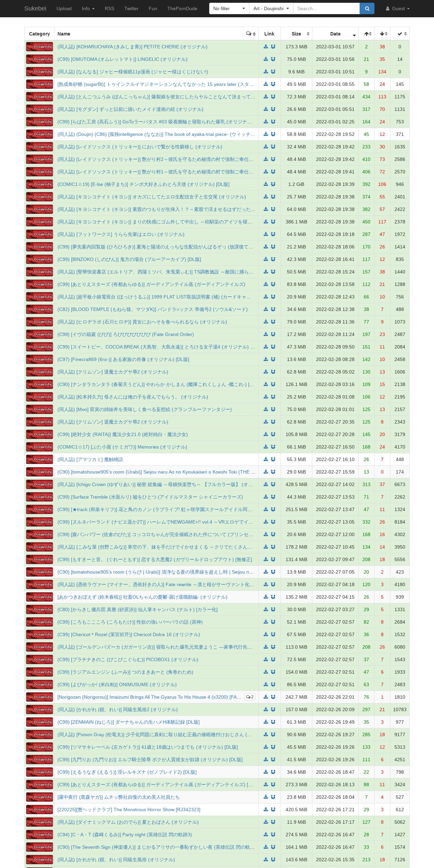Download torrent file for LINGELIC row
Image resolution: width=434 pixels, height=868 pixels.
coord(266,59)
